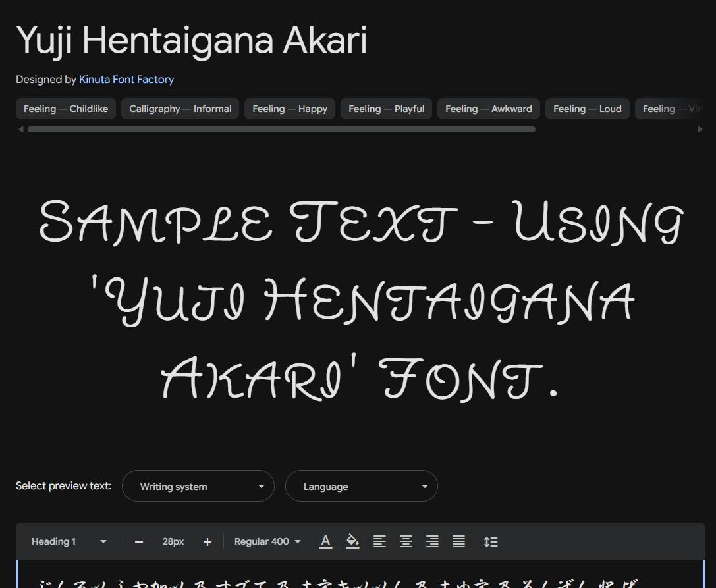
Task: Select the Feeling — Happy tag
Action: click(290, 109)
